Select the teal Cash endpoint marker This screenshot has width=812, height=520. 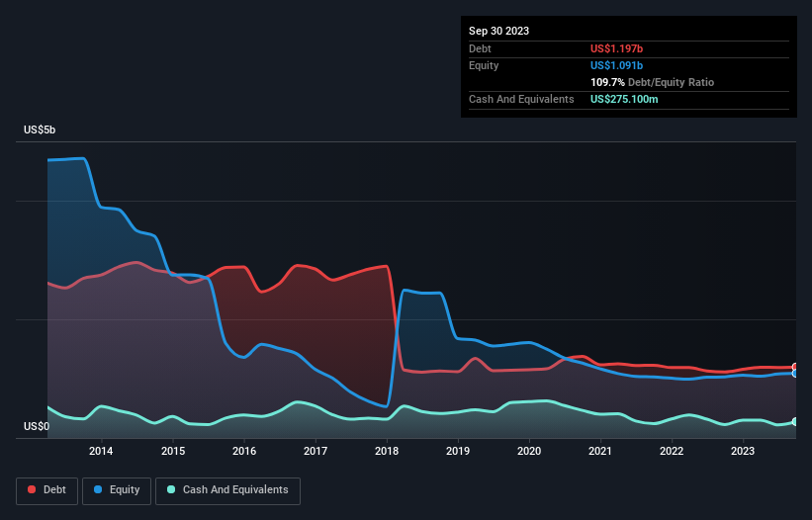click(795, 422)
